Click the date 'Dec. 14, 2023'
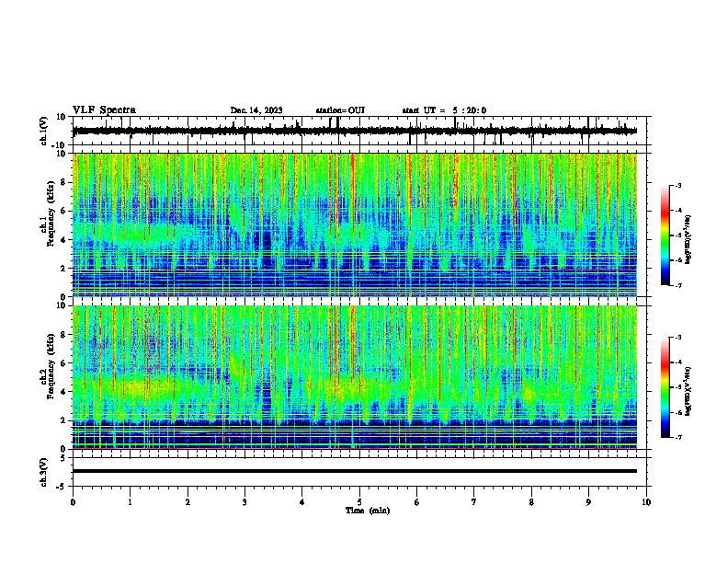Screen dimensions: 728x563 [x=256, y=110]
